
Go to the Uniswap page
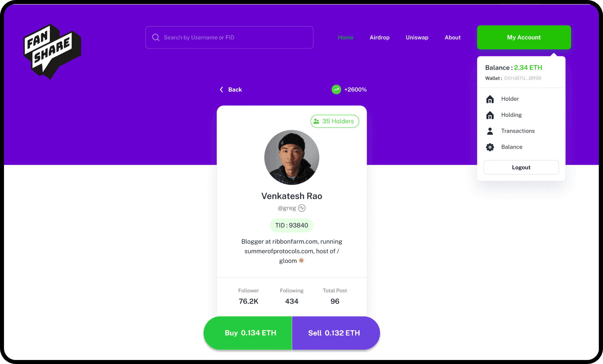pyautogui.click(x=417, y=37)
